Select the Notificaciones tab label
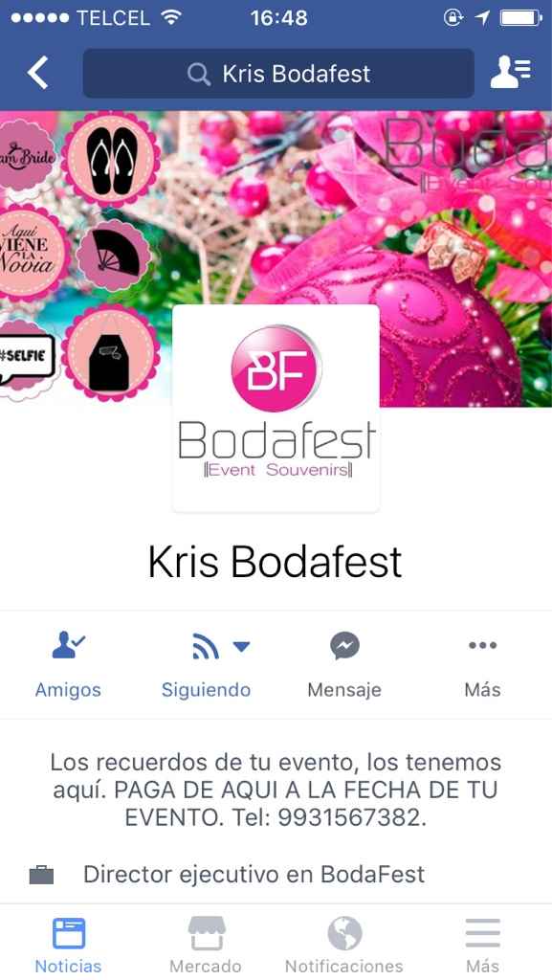This screenshot has width=552, height=980. [x=344, y=966]
